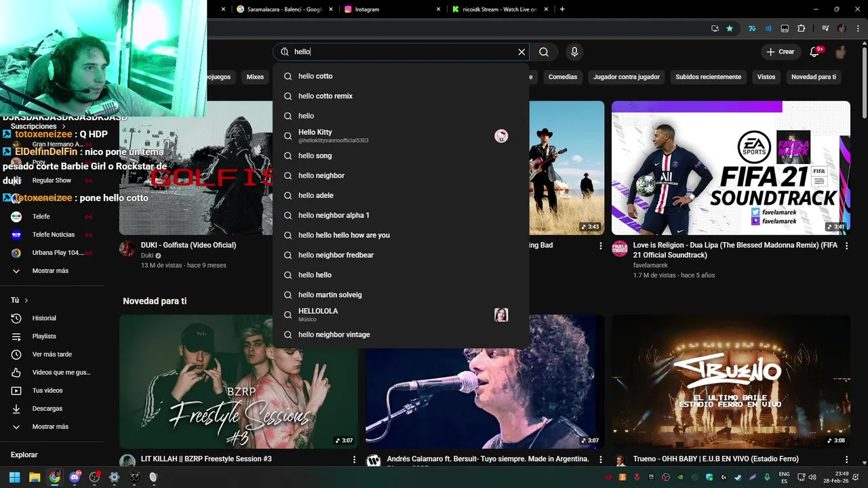
Task: Open the Chrome three-dot menu
Action: 856,28
